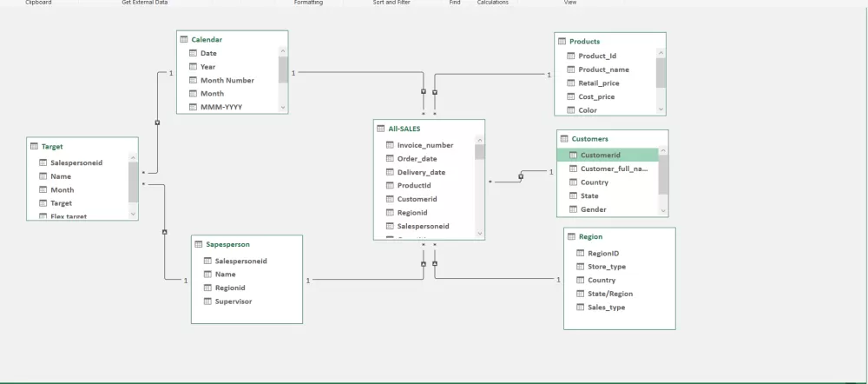Select the Sapesperson to All-SALES relationship marker
The width and height of the screenshot is (868, 384).
(x=424, y=264)
